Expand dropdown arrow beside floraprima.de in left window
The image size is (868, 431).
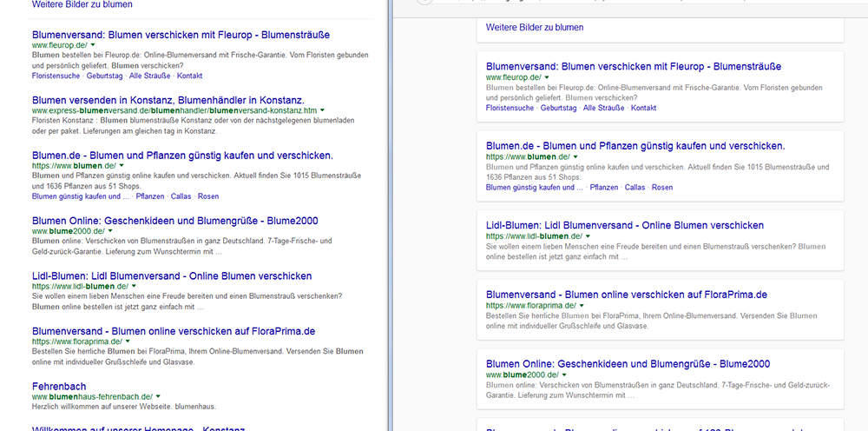coord(128,341)
